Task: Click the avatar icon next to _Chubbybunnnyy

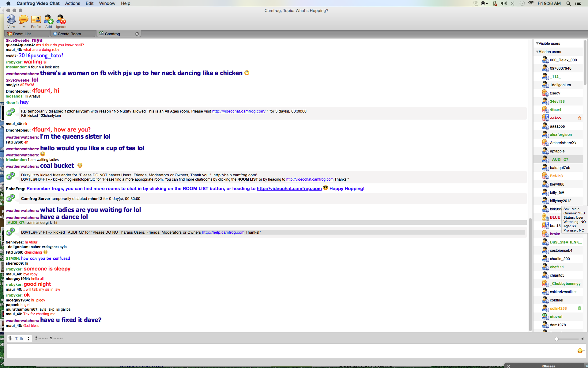Action: click(x=545, y=283)
